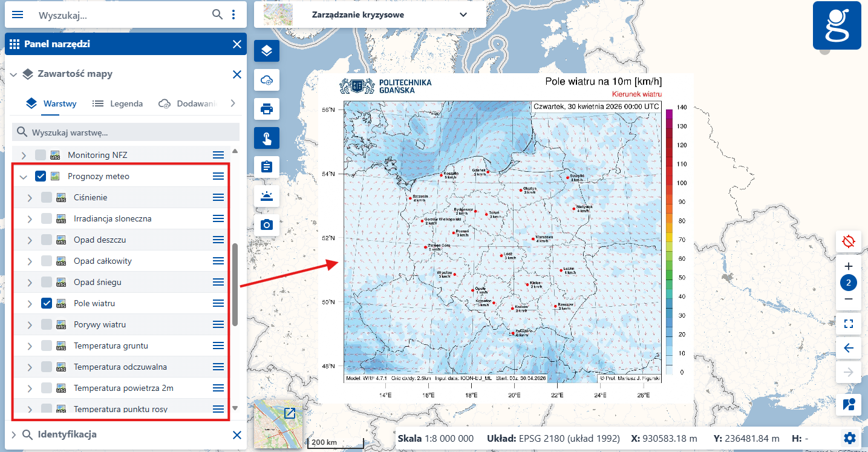Open the layers tool icon

pos(266,51)
